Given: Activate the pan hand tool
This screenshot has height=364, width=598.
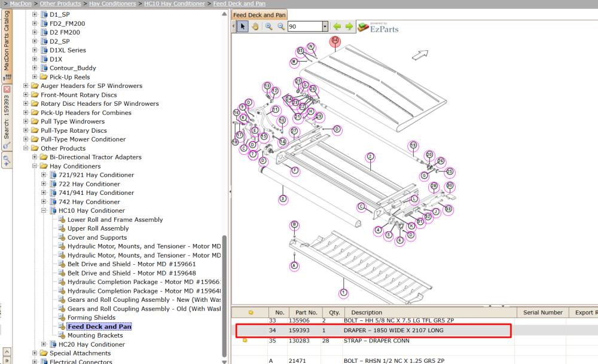Looking at the screenshot, I should (255, 26).
